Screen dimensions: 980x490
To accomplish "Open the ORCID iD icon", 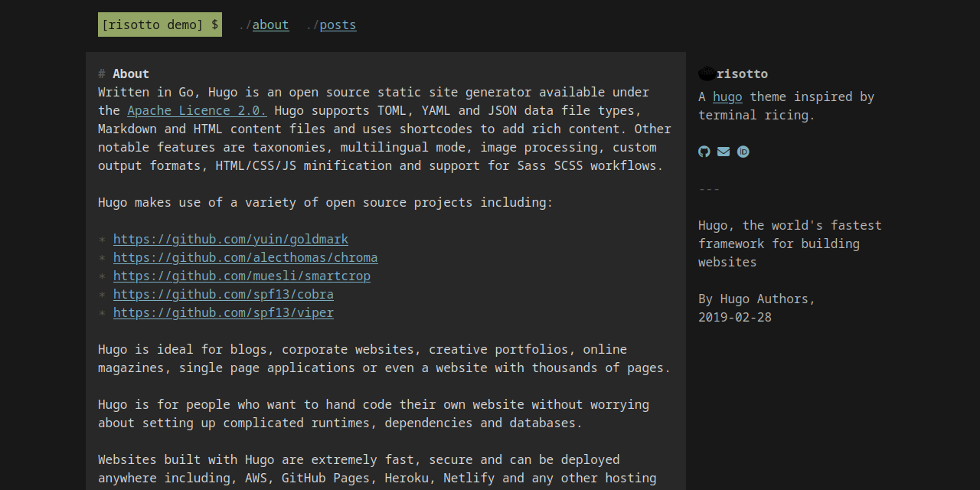I will point(742,152).
